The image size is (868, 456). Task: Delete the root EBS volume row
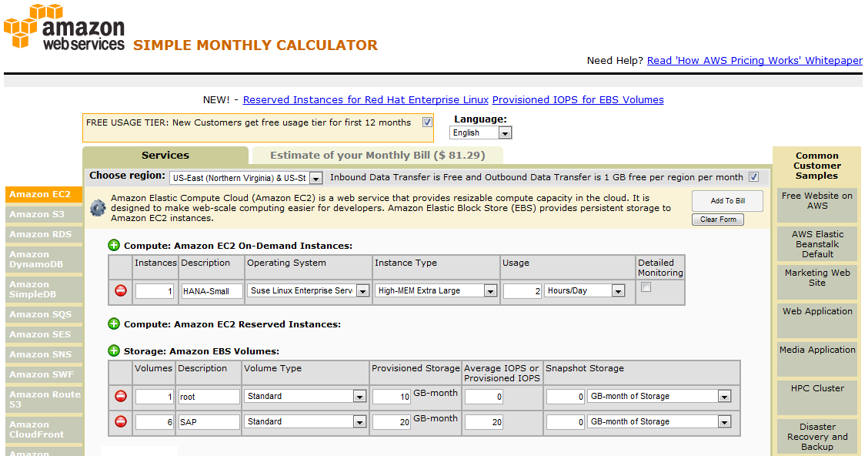click(121, 397)
